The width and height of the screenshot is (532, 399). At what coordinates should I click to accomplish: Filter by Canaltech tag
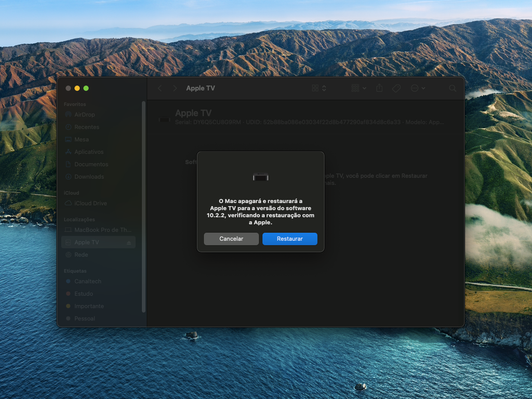pos(98,281)
